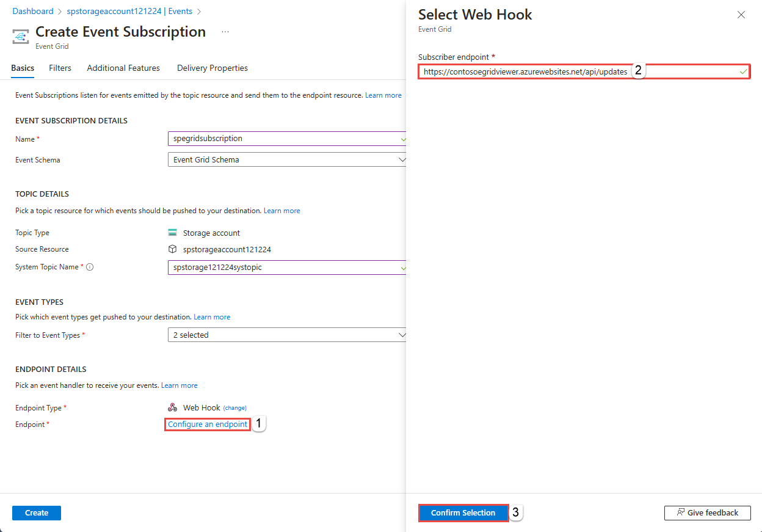
Task: Click the Storage account topic type icon
Action: click(x=173, y=233)
